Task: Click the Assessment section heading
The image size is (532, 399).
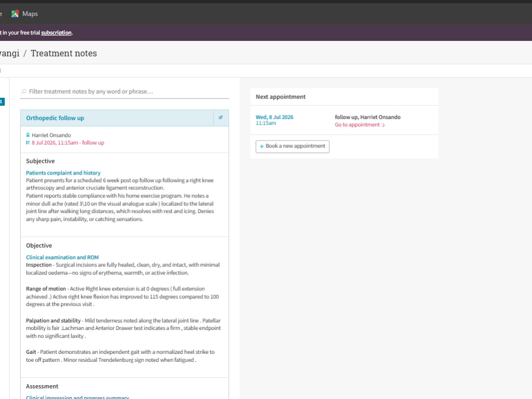Action: [42, 386]
